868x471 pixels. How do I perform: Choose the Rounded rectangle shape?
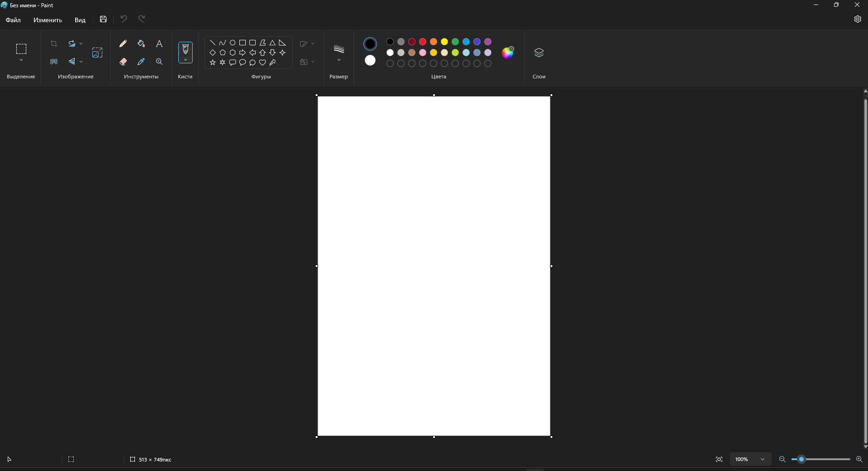click(x=253, y=43)
